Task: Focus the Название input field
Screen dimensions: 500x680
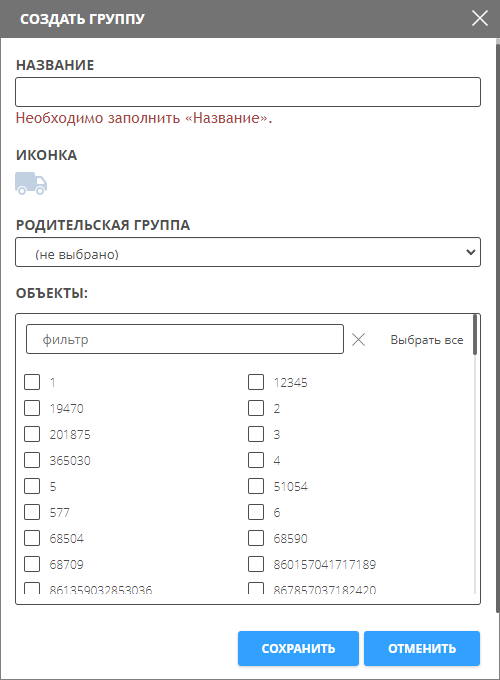Action: [x=248, y=92]
